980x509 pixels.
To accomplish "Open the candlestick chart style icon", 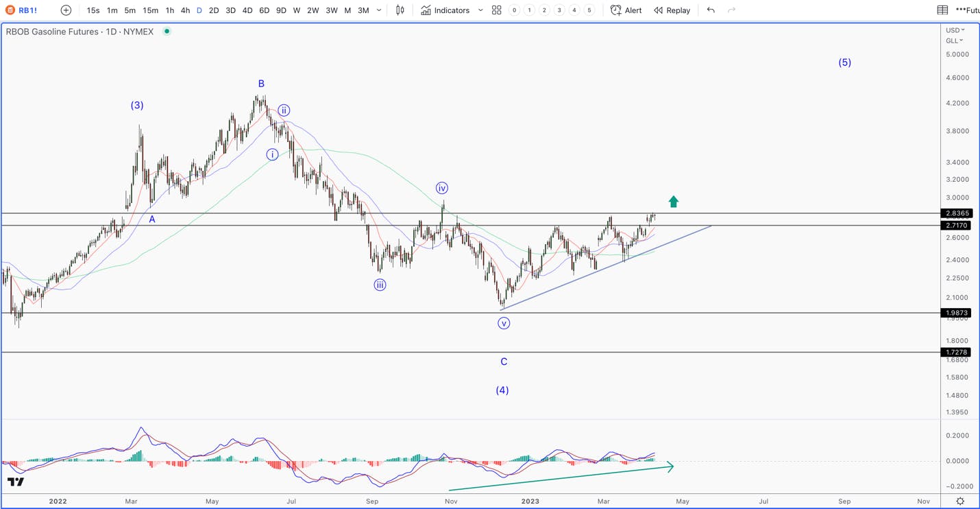I will (400, 10).
